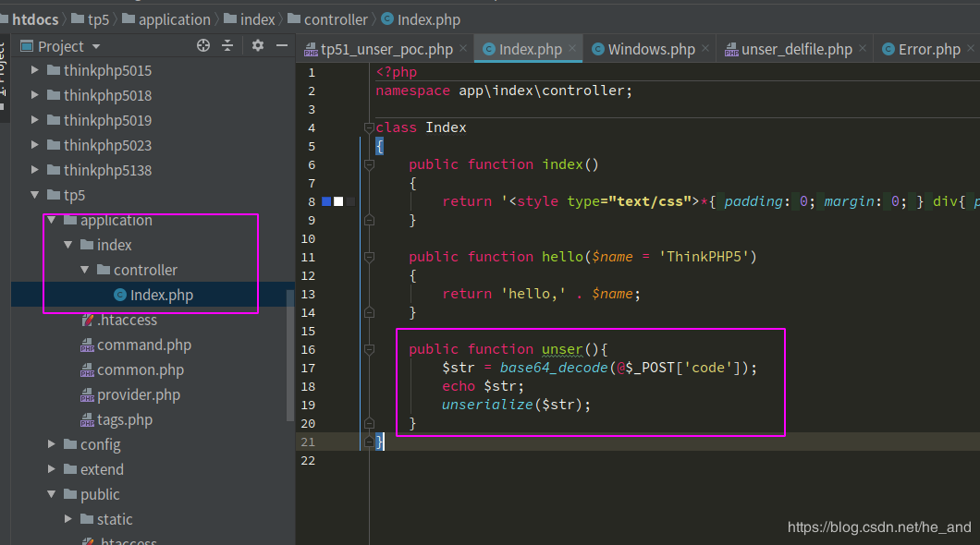
Task: Close the Index.php tab
Action: (x=572, y=49)
